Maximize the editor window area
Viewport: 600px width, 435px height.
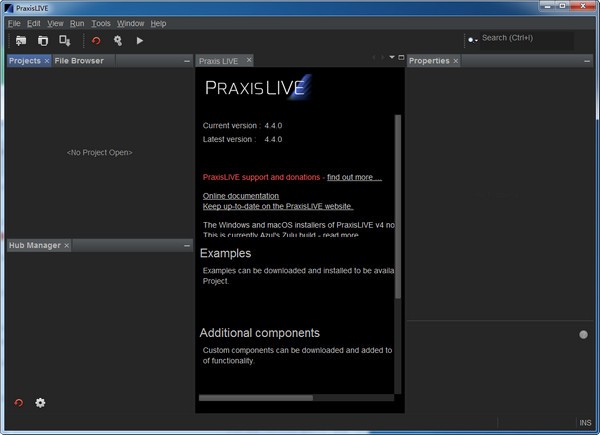(401, 58)
